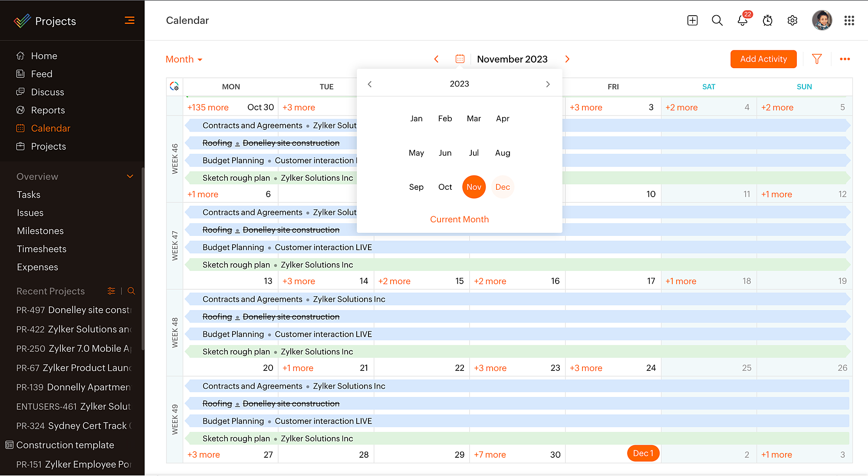Collapse the Overview section chevron

point(130,176)
